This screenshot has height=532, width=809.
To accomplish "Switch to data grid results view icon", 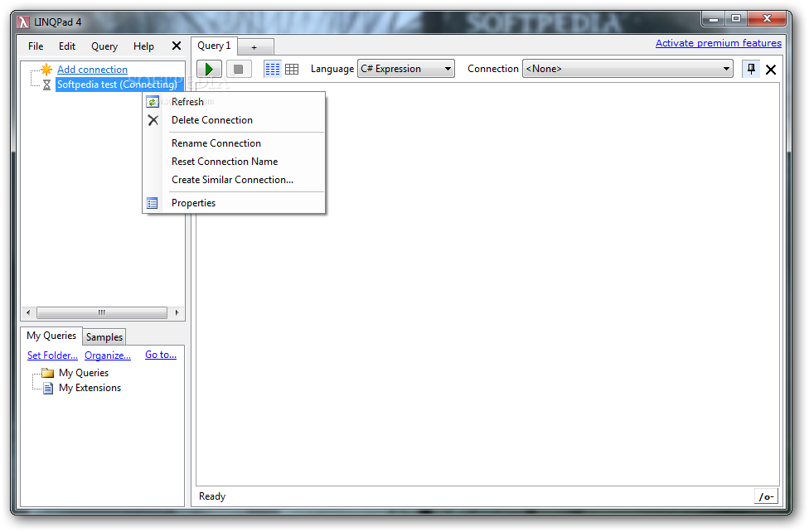I will (292, 69).
